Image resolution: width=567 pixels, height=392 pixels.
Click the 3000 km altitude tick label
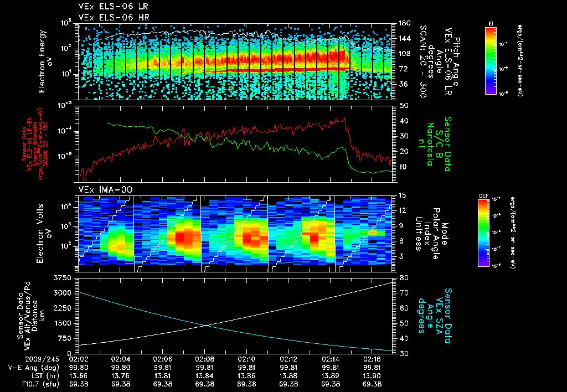pos(62,293)
